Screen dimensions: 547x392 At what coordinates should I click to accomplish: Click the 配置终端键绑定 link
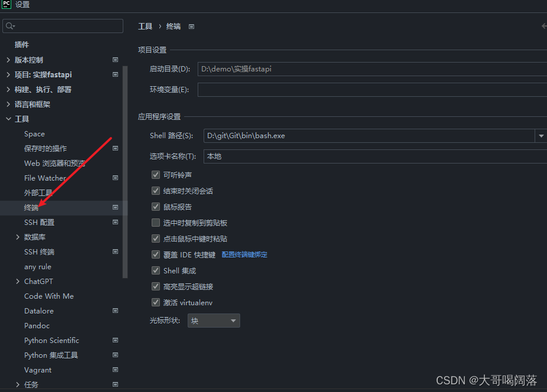click(244, 254)
